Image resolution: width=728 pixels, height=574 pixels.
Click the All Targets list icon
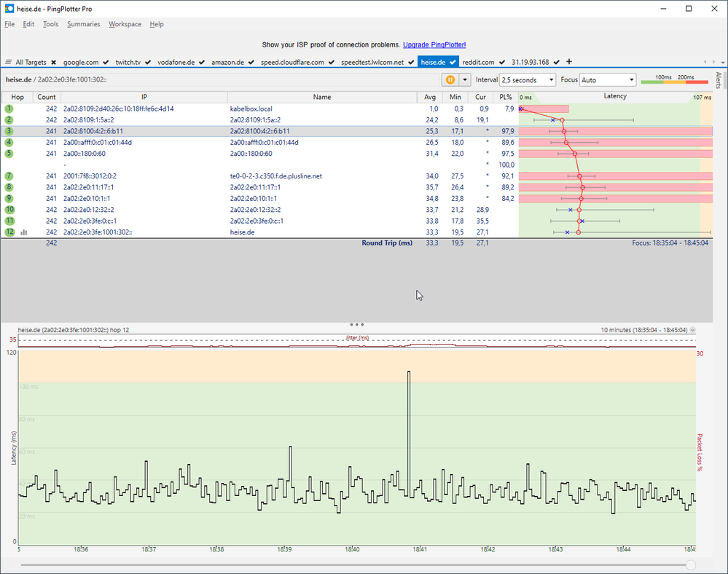[9, 63]
